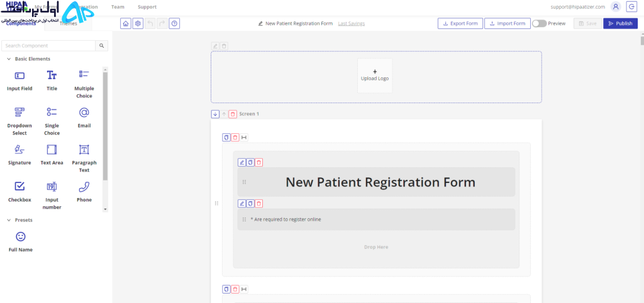Select the Phone component icon

click(x=84, y=187)
